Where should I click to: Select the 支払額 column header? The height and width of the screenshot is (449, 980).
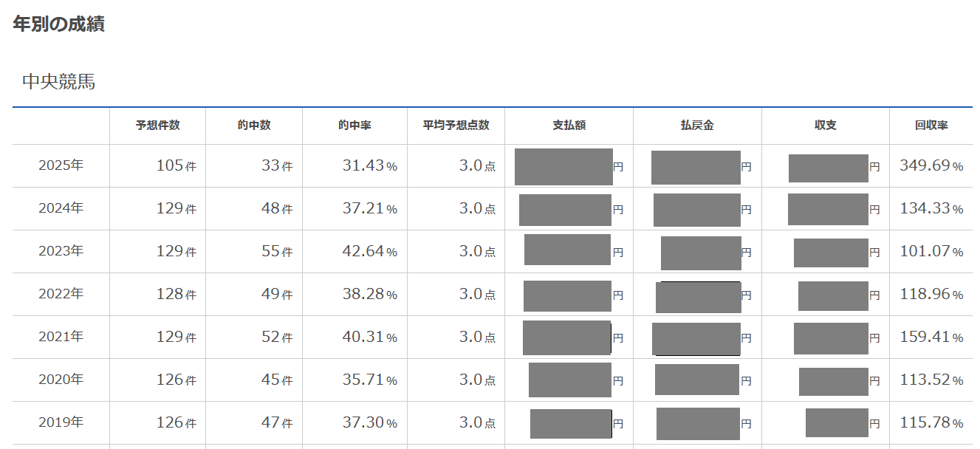point(569,126)
